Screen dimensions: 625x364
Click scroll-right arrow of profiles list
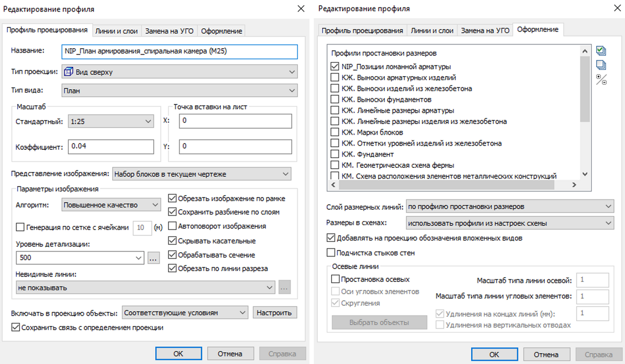pos(574,185)
